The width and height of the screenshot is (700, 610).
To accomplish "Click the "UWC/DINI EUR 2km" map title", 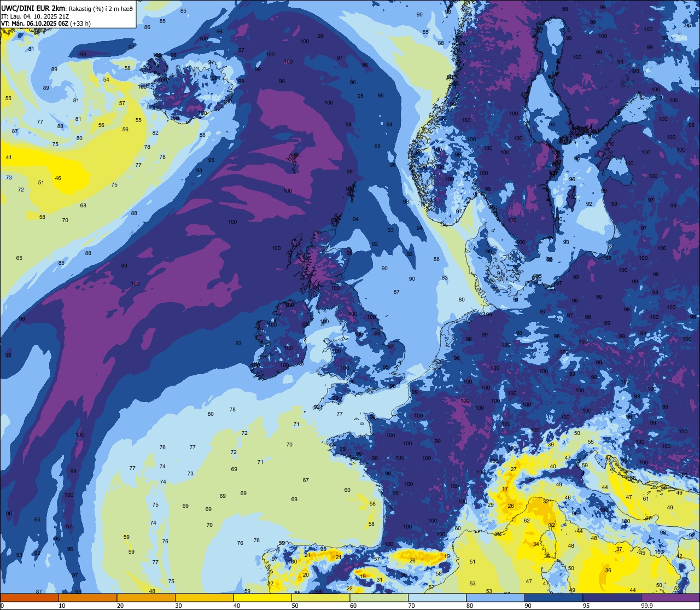I will coord(33,8).
